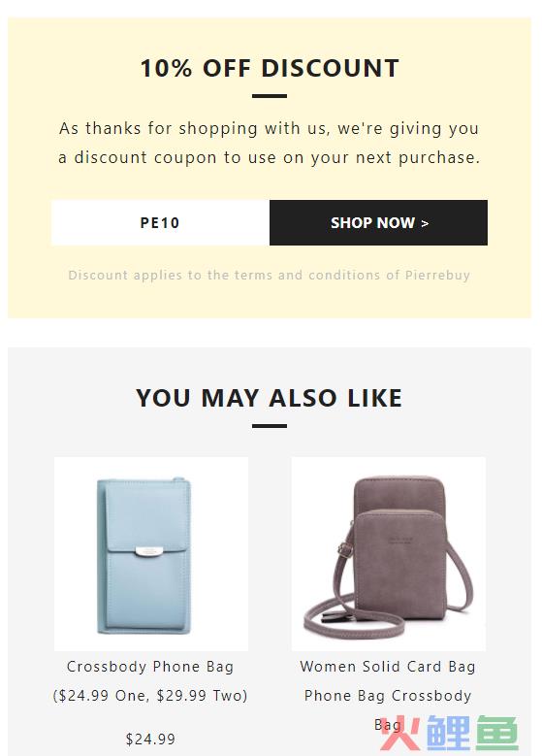
Task: Click the SHOP NOW button
Action: click(x=378, y=223)
